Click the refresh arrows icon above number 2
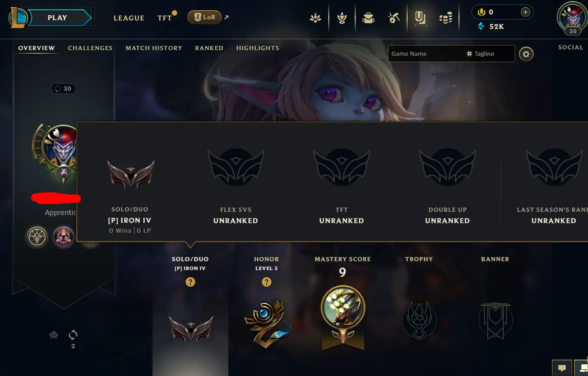Viewport: 588px width, 376px height. 73,334
